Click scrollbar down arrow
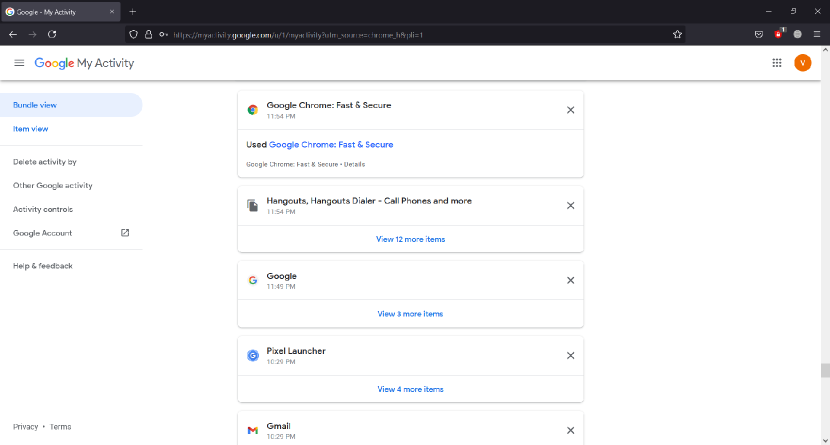This screenshot has width=830, height=445. pos(825,440)
